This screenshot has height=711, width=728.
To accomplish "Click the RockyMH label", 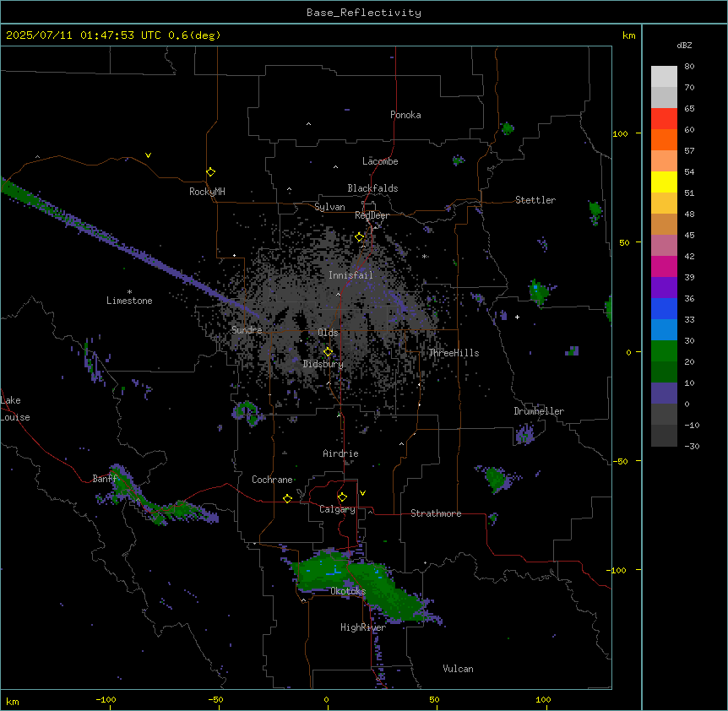I will [207, 192].
